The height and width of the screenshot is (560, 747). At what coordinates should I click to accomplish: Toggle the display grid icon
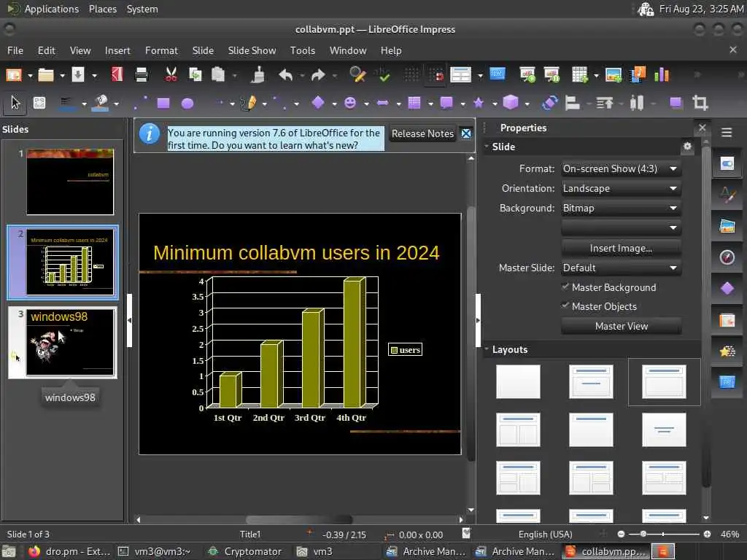(411, 75)
